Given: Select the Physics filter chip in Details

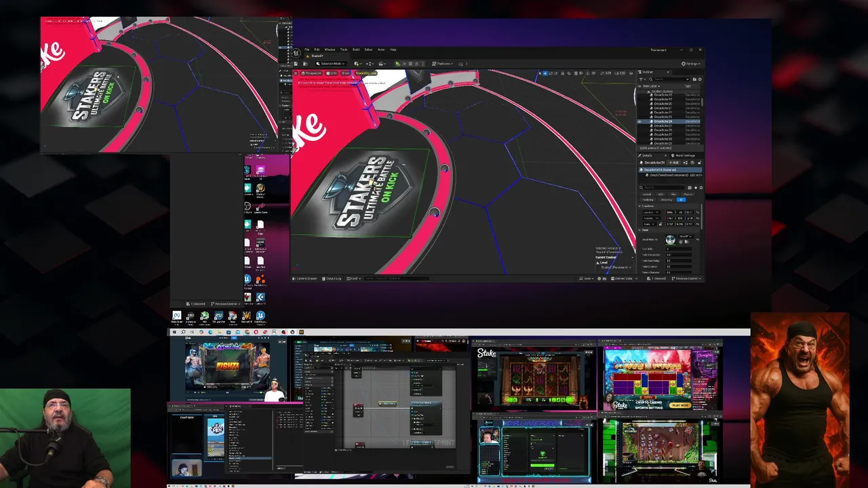Looking at the screenshot, I should point(688,195).
